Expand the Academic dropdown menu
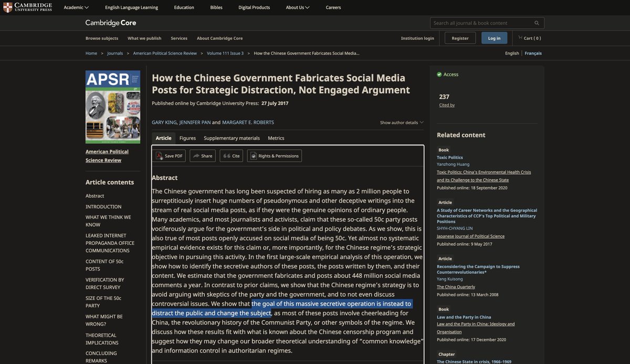 (76, 7)
